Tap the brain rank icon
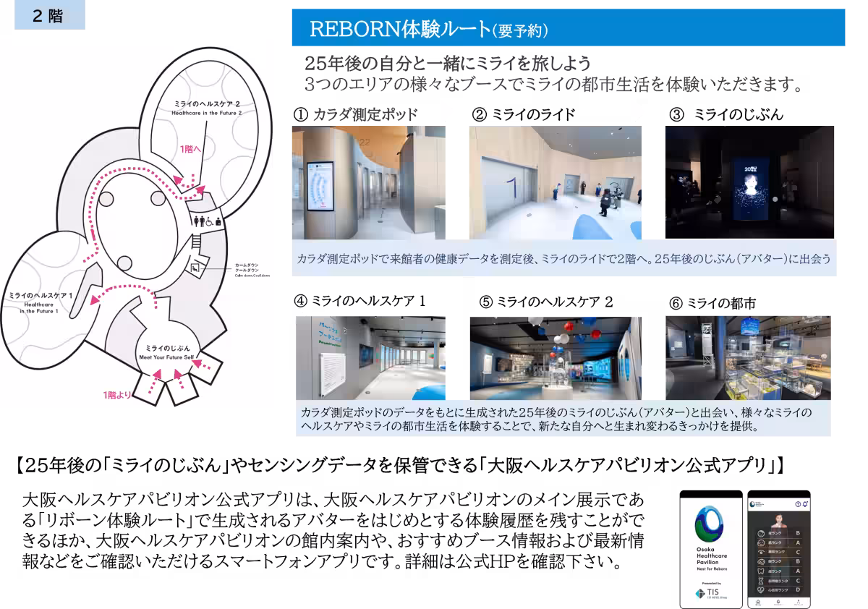 (761, 561)
